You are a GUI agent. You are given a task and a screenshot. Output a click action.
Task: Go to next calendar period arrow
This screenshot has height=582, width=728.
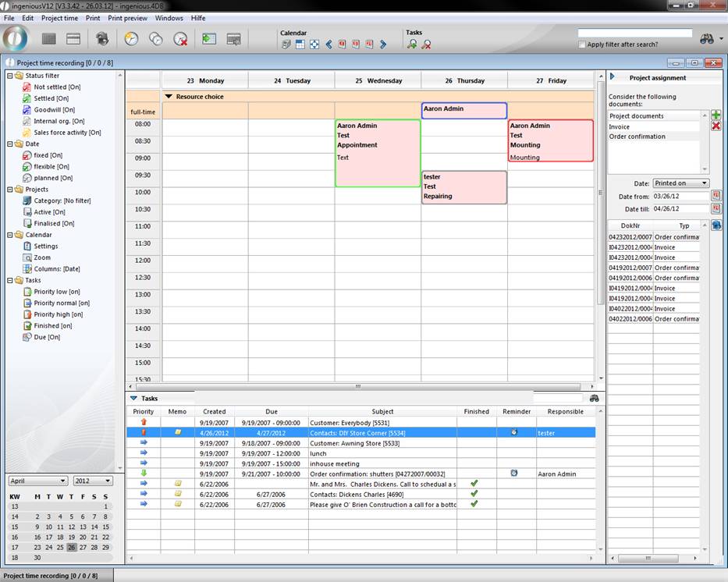point(383,44)
